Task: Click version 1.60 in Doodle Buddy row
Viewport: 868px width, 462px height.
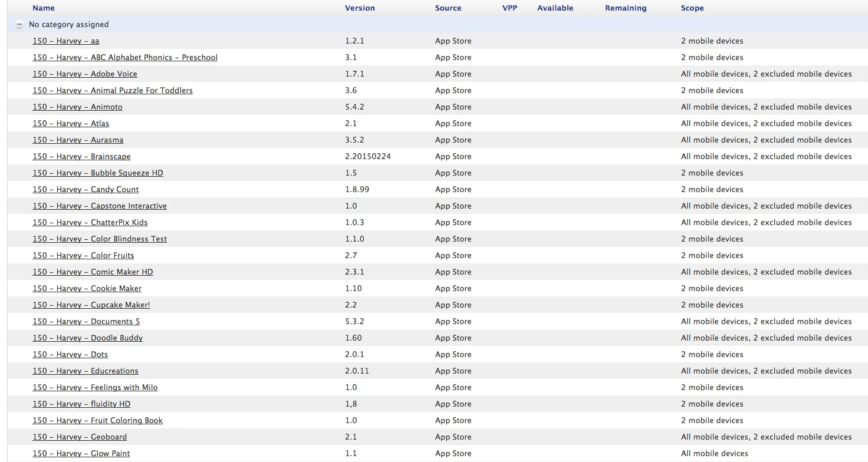Action: point(353,338)
